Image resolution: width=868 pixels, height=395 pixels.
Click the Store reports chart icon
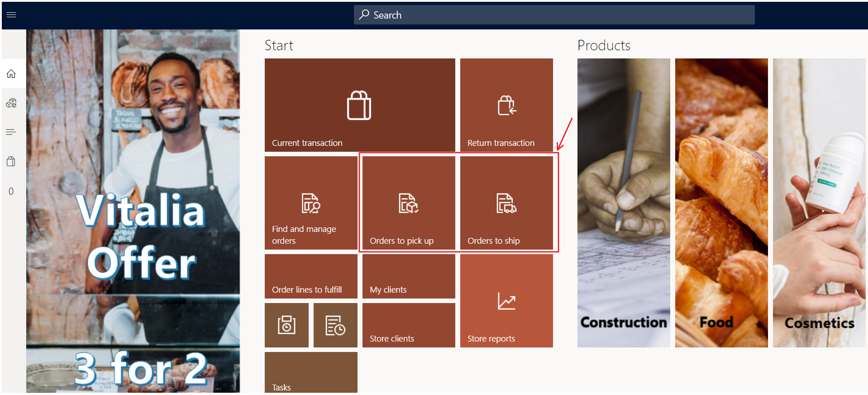[506, 301]
